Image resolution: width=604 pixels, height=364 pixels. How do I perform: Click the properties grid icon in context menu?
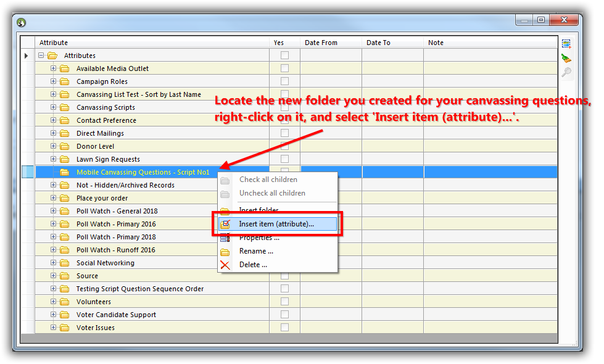(225, 238)
